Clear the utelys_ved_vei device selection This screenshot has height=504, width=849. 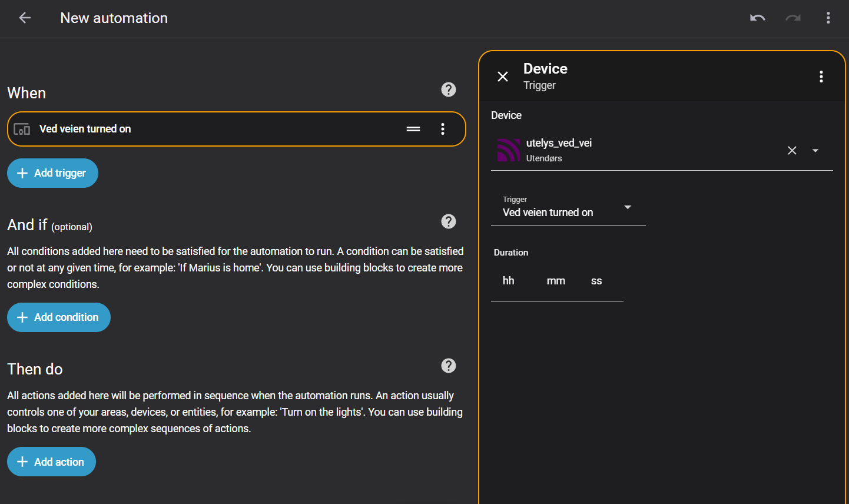[792, 151]
